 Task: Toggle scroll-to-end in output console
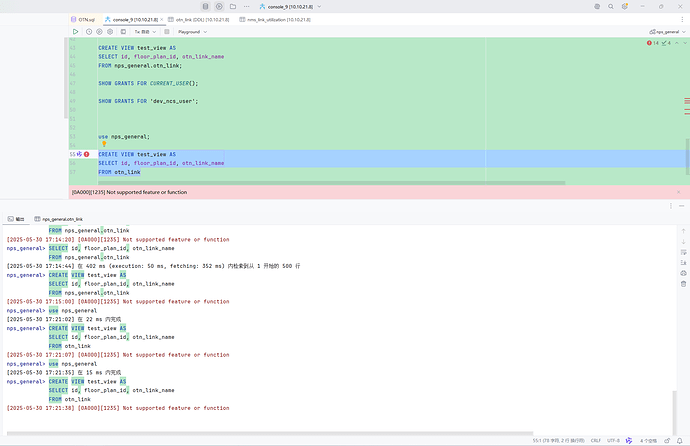[x=683, y=263]
